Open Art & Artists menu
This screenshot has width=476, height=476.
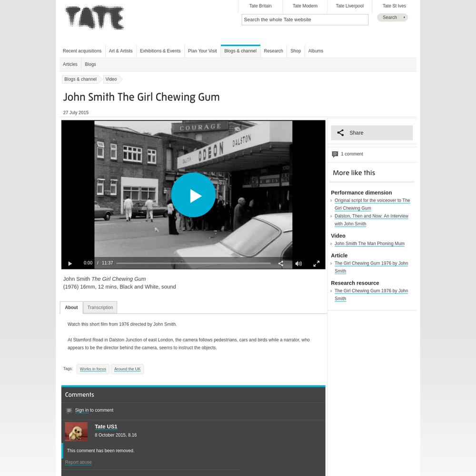point(120,51)
